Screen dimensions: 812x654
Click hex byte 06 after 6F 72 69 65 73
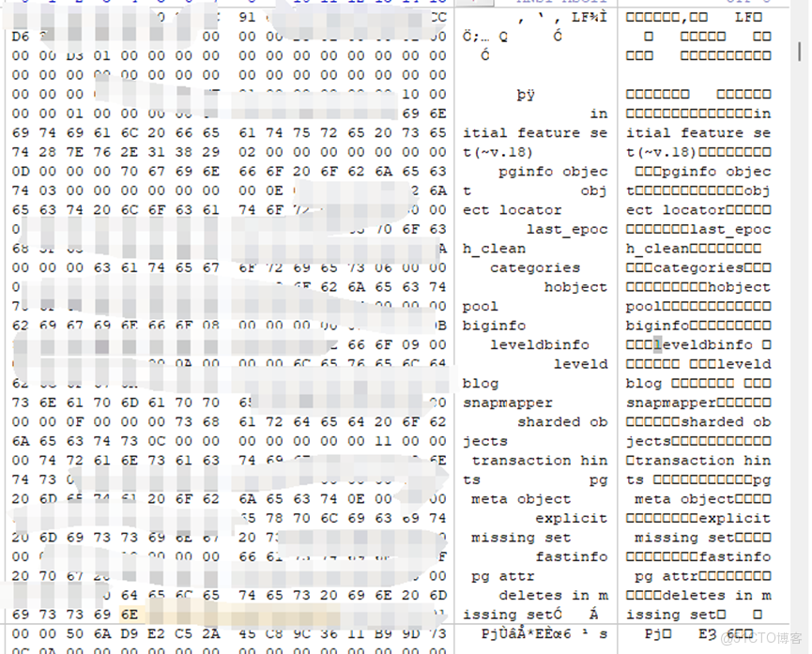383,267
